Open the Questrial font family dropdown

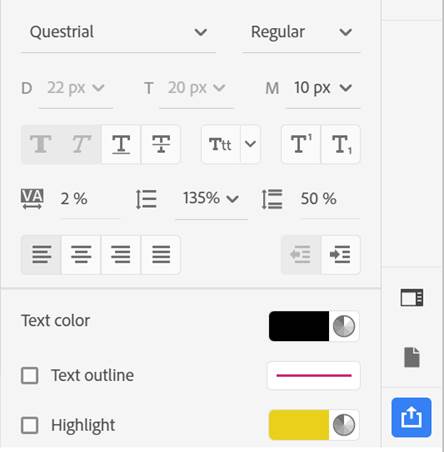pyautogui.click(x=118, y=32)
